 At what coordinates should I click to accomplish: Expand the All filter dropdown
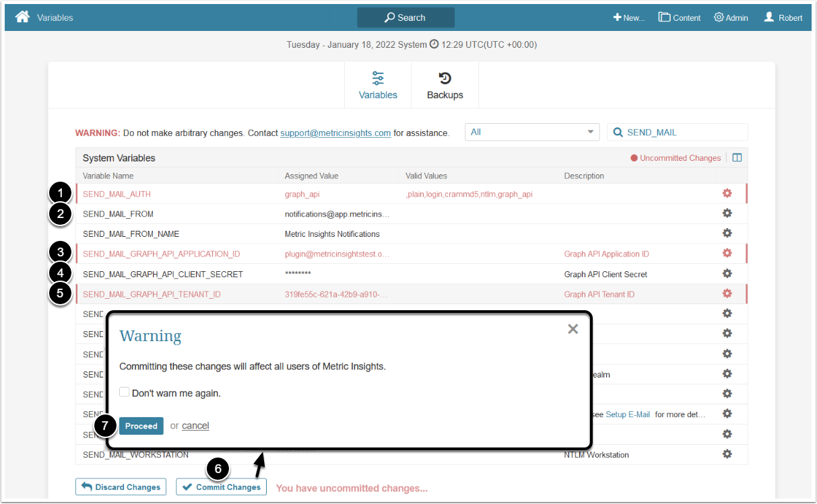[532, 132]
